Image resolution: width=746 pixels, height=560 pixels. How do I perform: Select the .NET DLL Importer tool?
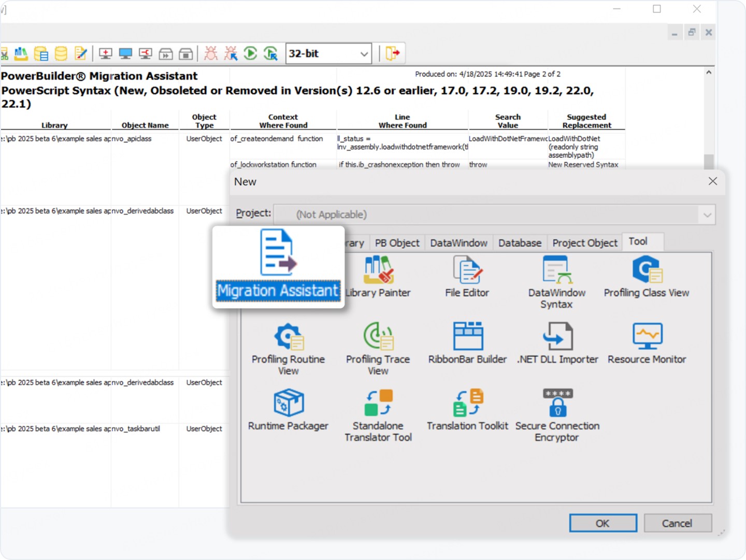[x=557, y=343]
